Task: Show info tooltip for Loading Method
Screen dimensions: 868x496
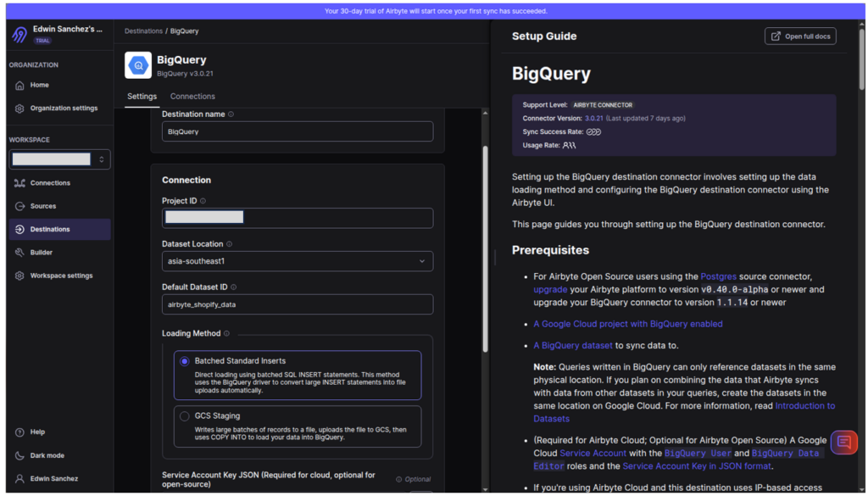Action: coord(226,334)
